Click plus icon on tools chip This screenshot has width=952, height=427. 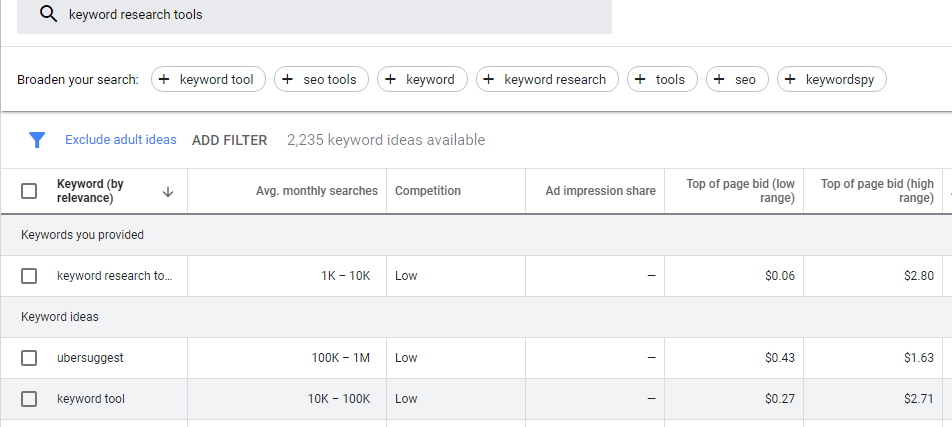click(x=641, y=79)
